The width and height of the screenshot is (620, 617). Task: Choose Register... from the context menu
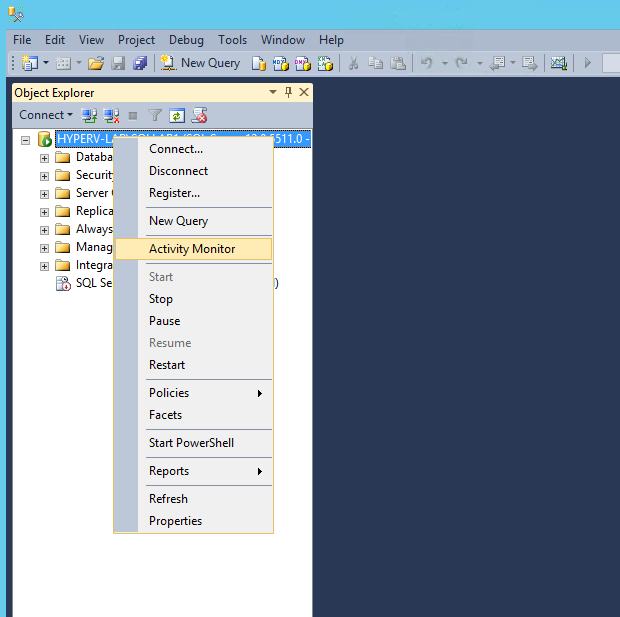point(193,193)
